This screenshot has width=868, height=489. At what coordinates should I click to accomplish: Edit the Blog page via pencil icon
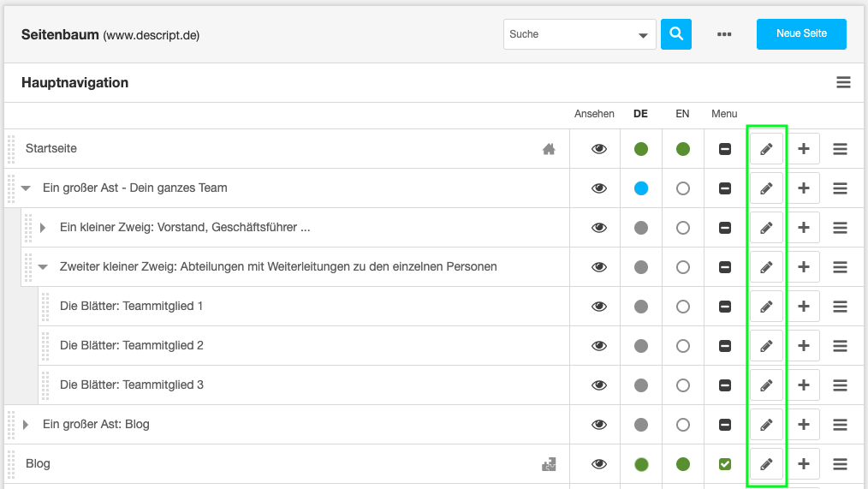[x=766, y=463]
